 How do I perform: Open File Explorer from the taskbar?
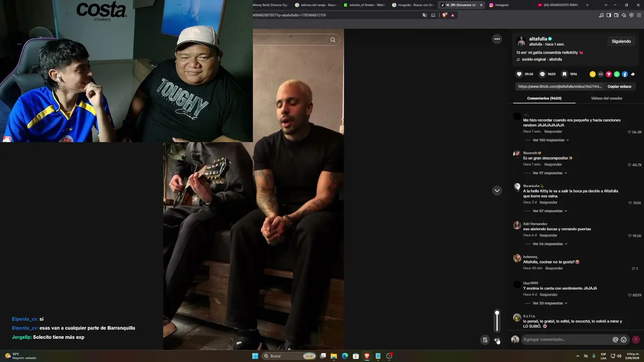point(334,356)
